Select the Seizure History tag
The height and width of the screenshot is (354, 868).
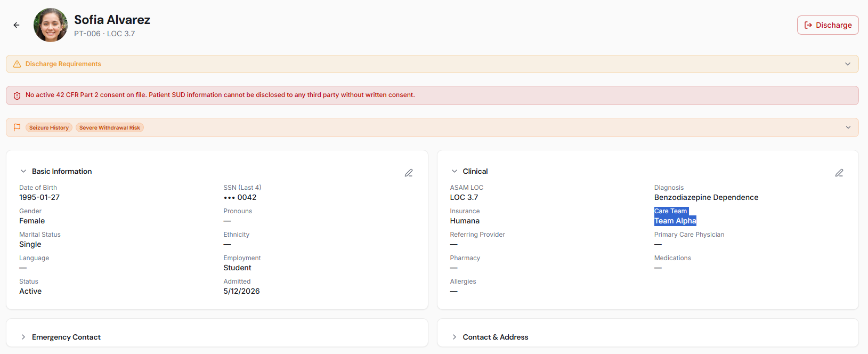[x=49, y=127]
